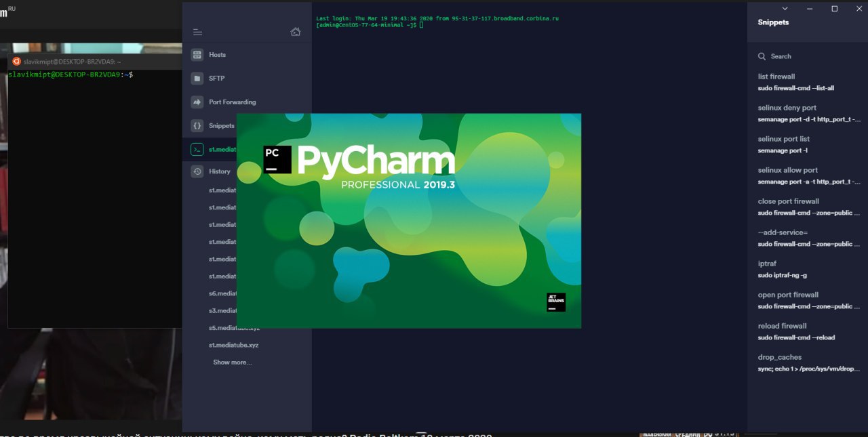Click the magnifier icon in Snippets panel
The width and height of the screenshot is (868, 437).
click(x=762, y=56)
